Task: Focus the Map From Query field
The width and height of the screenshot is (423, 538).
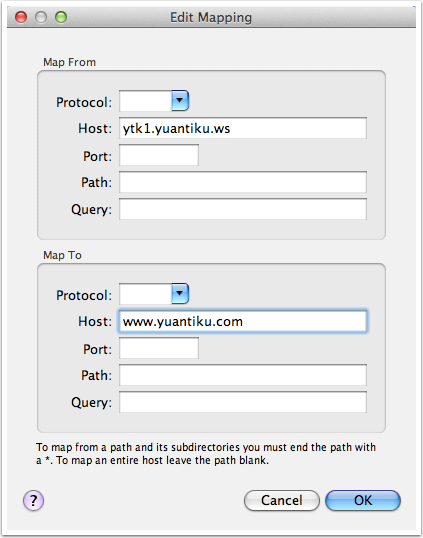Action: coord(243,209)
